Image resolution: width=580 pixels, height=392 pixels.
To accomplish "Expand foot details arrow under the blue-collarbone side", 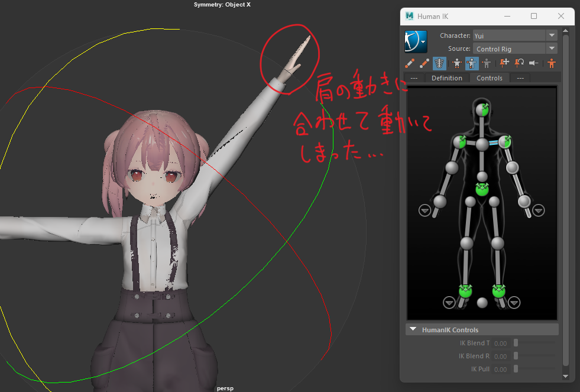I will click(514, 303).
